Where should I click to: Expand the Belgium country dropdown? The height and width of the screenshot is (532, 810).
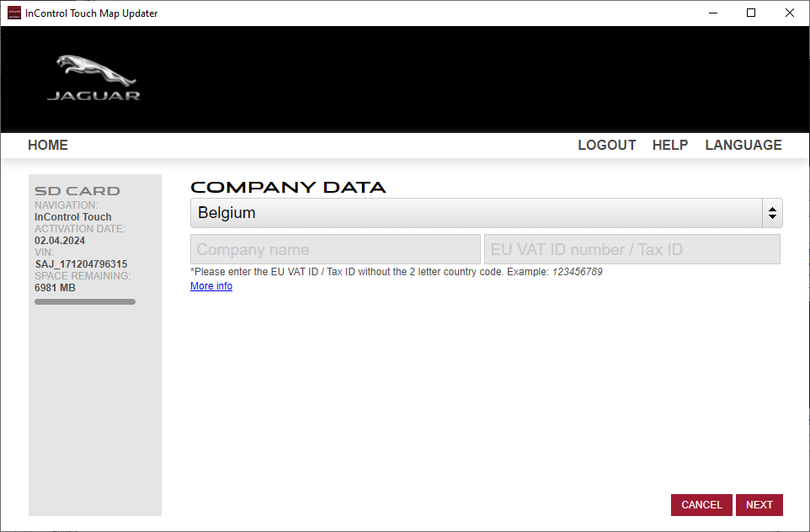pos(487,213)
